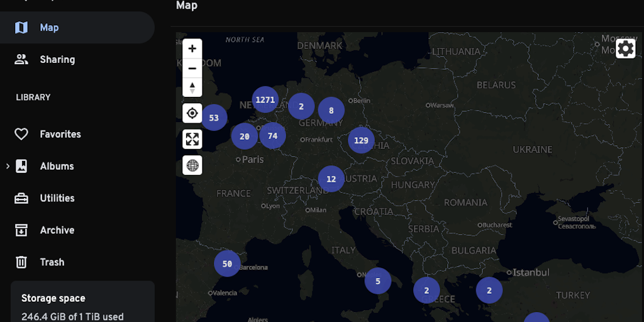Open the Map page in sidebar

click(77, 28)
